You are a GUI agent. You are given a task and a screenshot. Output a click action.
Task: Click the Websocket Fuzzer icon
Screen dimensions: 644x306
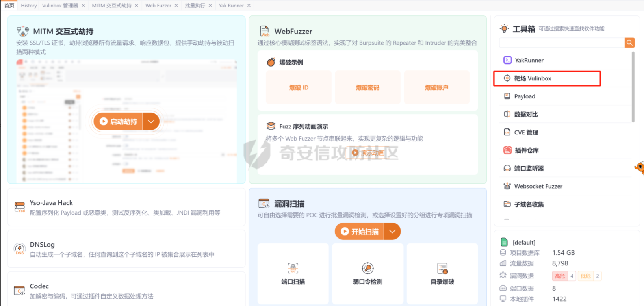[507, 186]
